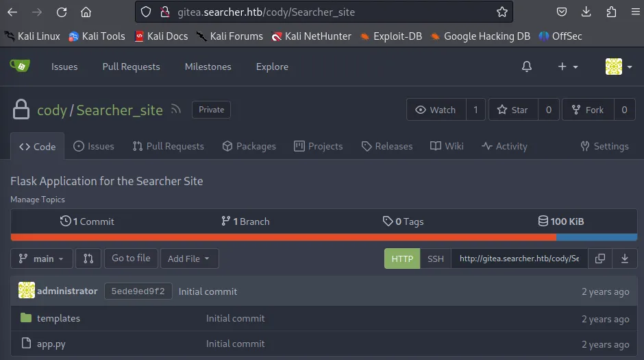This screenshot has height=360, width=644.
Task: Open the Firefox hamburger menu
Action: click(635, 12)
